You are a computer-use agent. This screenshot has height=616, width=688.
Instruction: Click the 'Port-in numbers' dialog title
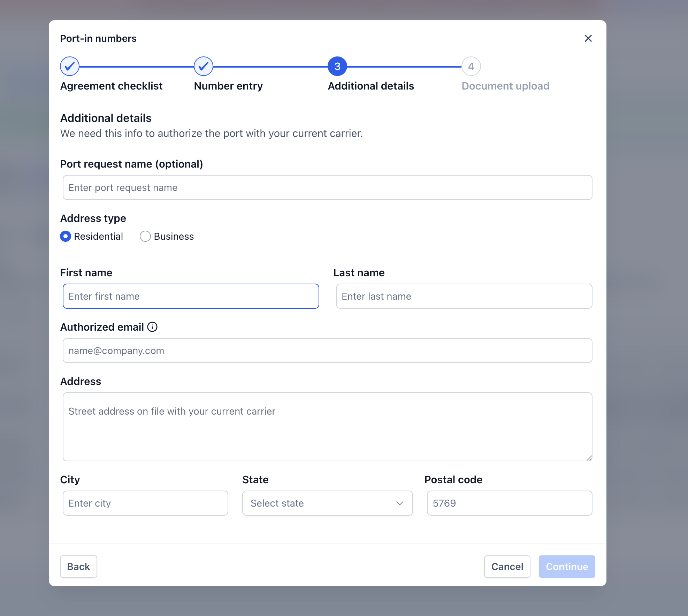pyautogui.click(x=98, y=38)
